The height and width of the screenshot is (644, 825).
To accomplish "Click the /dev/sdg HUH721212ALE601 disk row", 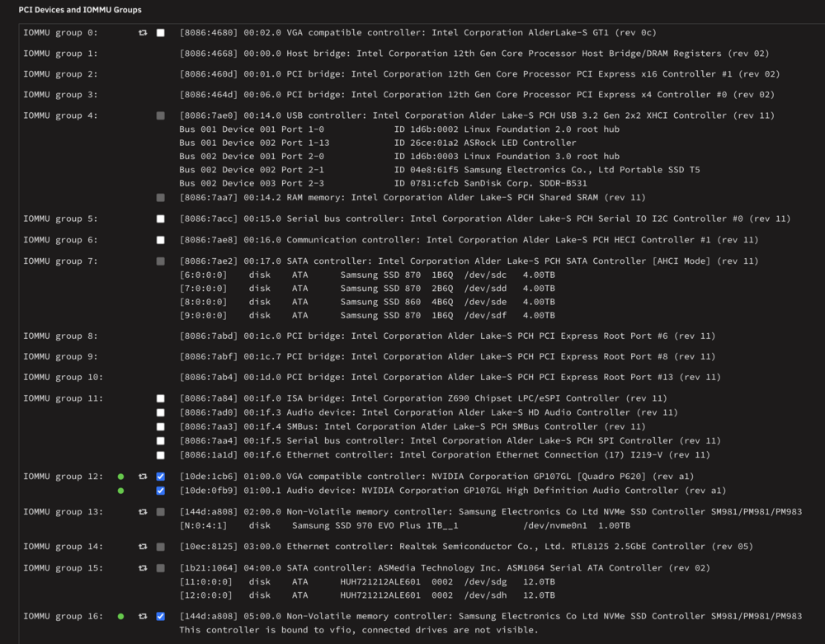I will [x=367, y=581].
